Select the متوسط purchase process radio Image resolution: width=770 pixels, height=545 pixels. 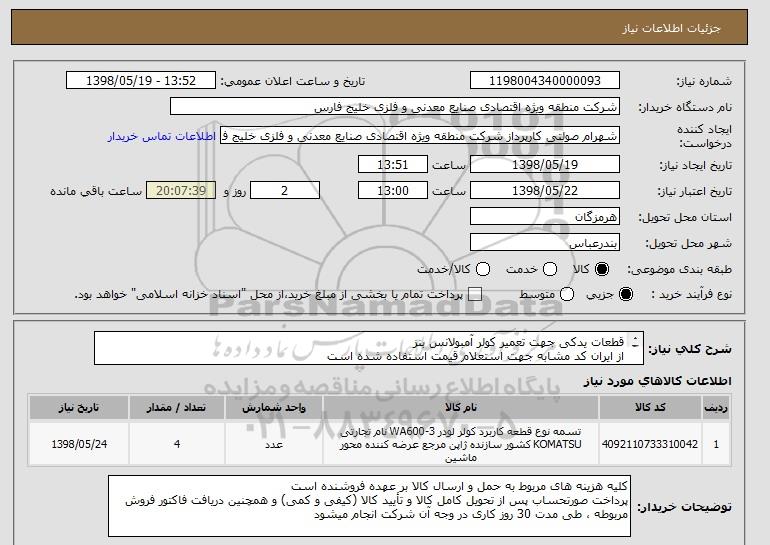[x=567, y=295]
